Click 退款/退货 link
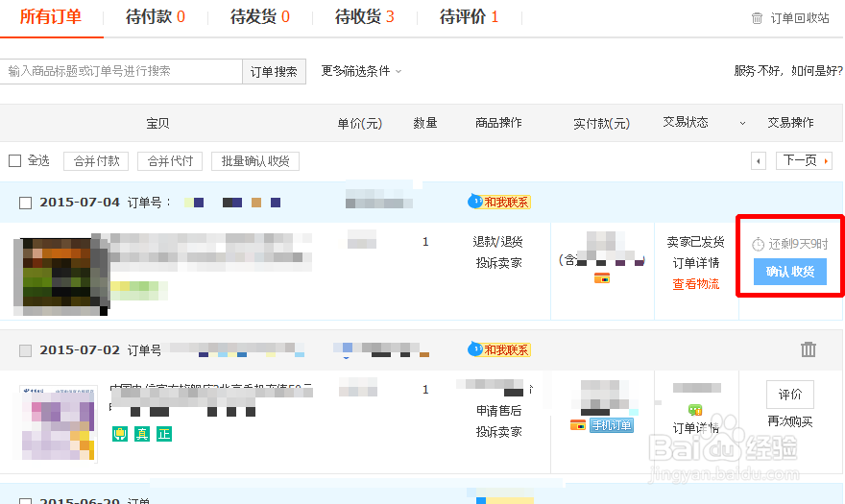This screenshot has width=845, height=504. [498, 242]
